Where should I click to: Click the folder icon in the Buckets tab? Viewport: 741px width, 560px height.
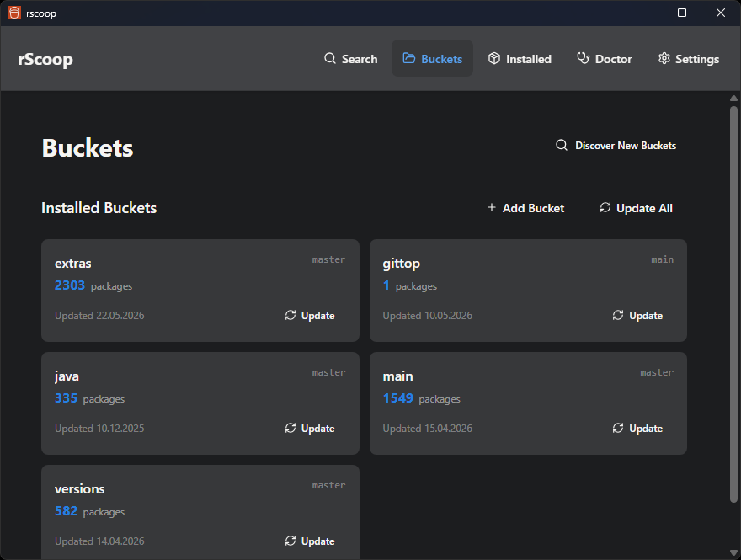408,58
